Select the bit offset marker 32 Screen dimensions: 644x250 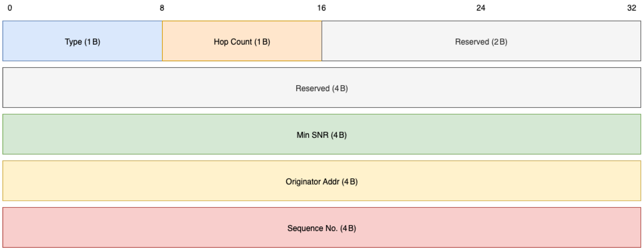click(x=632, y=8)
